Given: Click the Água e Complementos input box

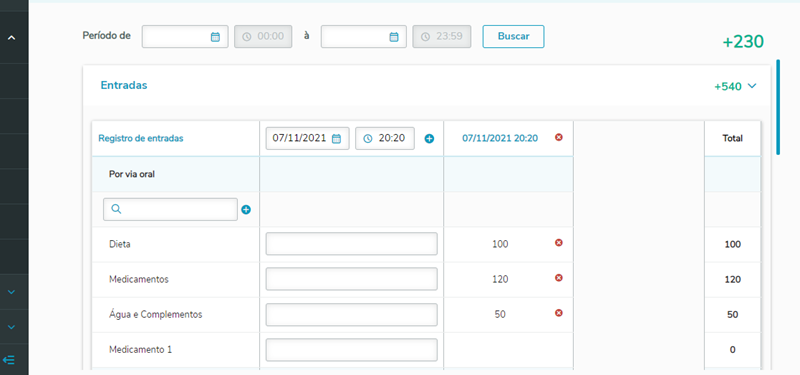Looking at the screenshot, I should tap(352, 314).
